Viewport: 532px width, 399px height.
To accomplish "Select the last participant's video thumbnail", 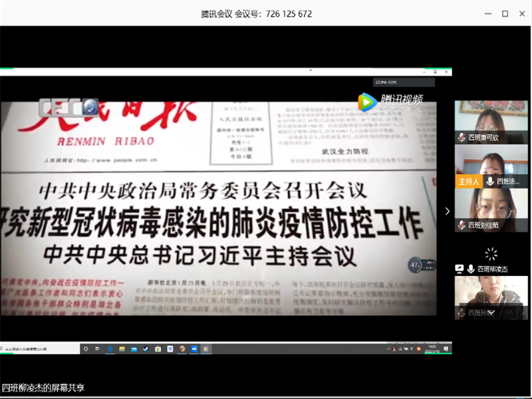I will point(491,298).
